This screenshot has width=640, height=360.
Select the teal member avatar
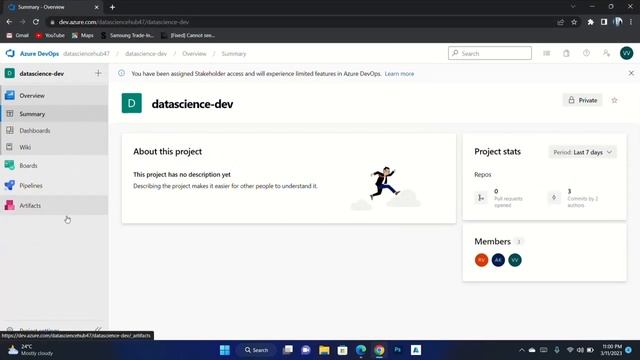pyautogui.click(x=515, y=260)
